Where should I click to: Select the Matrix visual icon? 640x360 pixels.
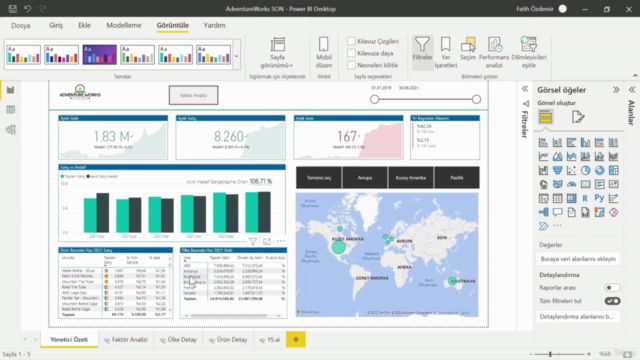(x=571, y=198)
